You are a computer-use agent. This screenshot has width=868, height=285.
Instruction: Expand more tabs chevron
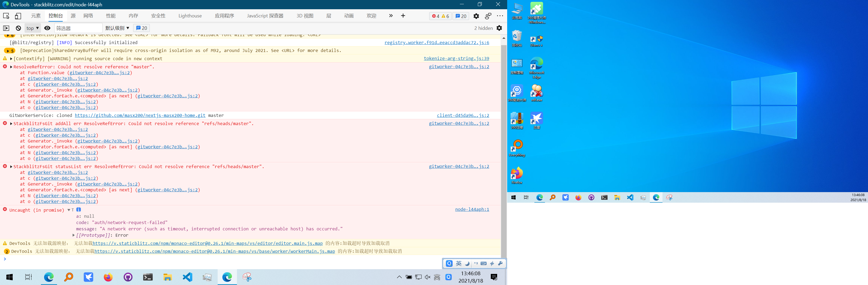coord(391,16)
